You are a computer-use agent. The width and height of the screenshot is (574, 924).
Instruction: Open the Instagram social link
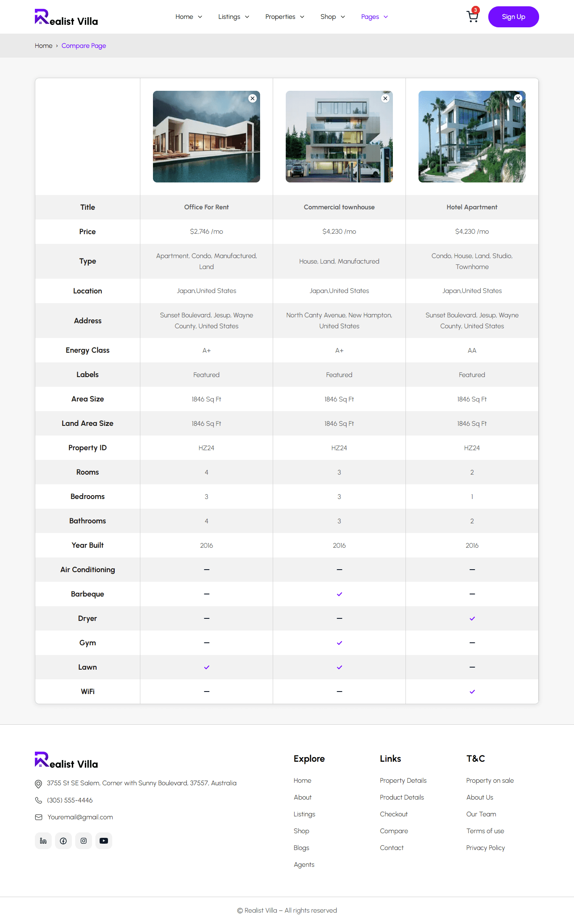(84, 841)
